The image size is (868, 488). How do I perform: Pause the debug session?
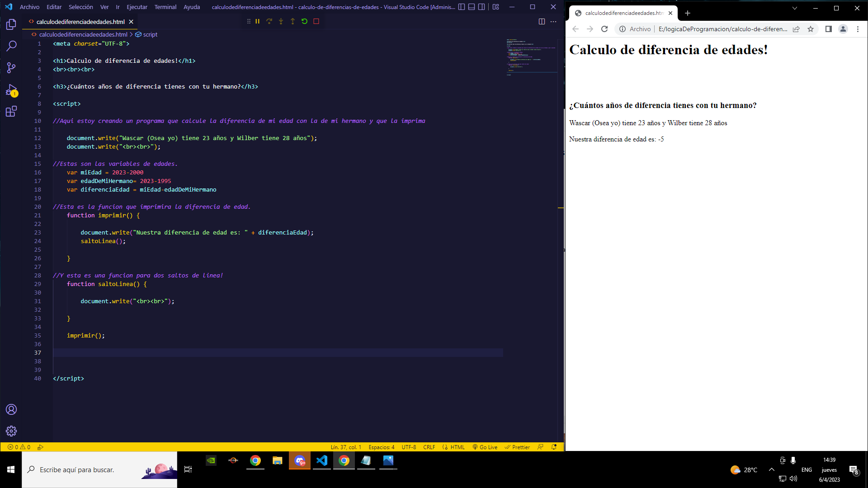258,21
